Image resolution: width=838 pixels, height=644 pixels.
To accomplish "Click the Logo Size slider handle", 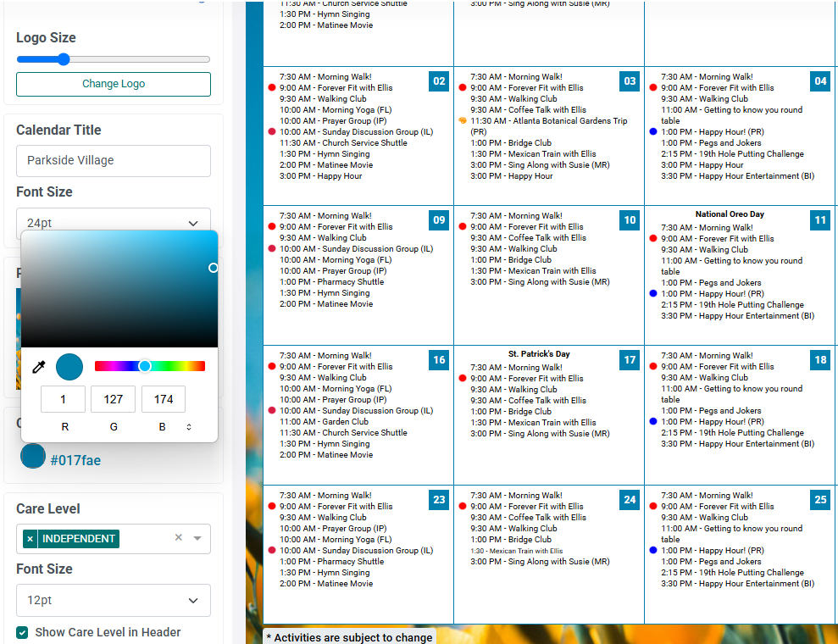I will point(64,59).
